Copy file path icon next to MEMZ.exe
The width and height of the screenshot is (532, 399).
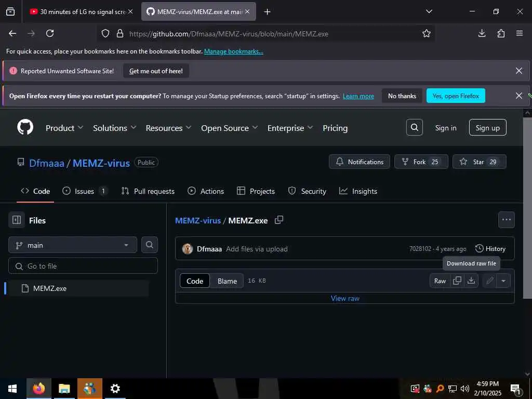point(279,220)
